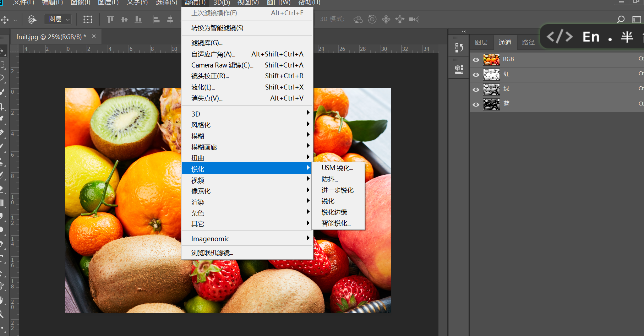
Task: Open the 3D panel cube icon
Action: [x=459, y=69]
